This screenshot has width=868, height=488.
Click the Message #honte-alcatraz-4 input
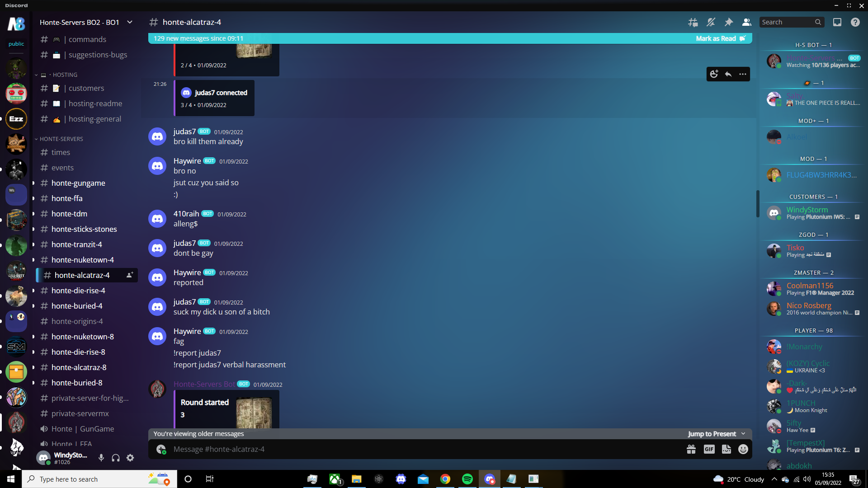pyautogui.click(x=425, y=449)
